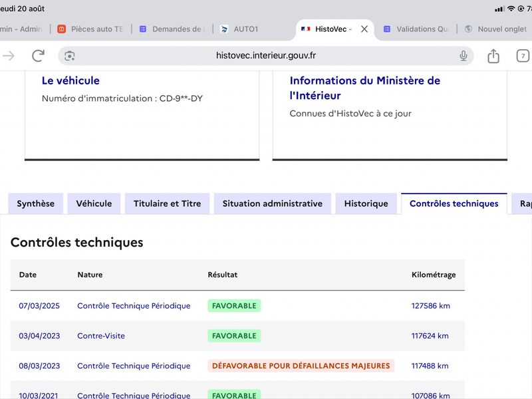Click the Validations Qu tab favicon

(387, 29)
